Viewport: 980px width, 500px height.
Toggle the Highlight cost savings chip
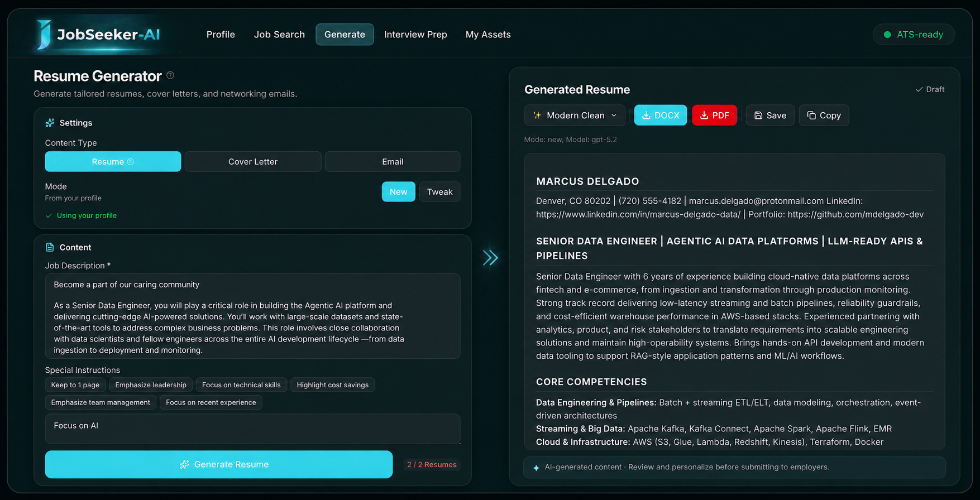click(333, 385)
